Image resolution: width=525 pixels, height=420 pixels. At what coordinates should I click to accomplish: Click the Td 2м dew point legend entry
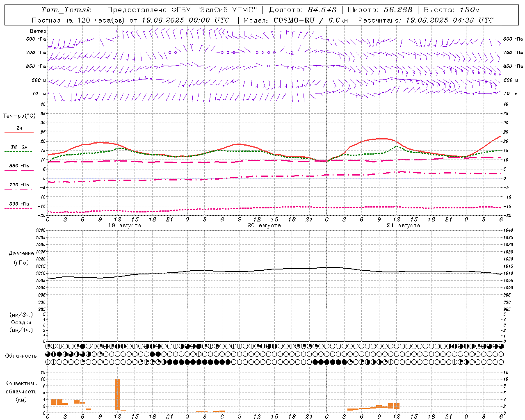(19, 148)
